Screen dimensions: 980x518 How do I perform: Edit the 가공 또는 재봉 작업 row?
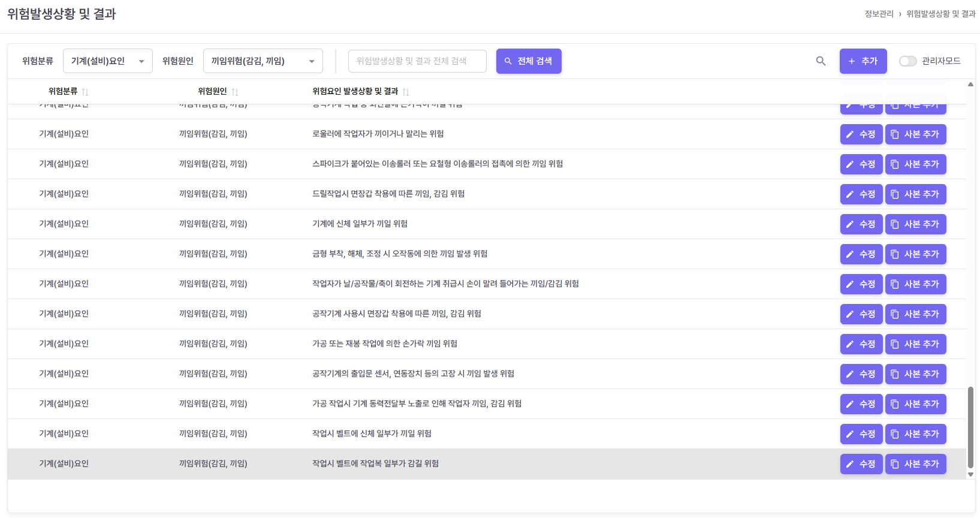click(x=861, y=344)
